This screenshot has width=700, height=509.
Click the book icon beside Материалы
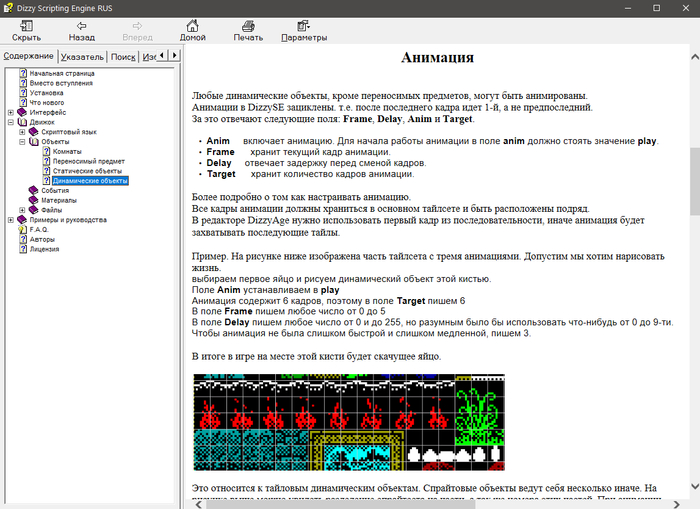34,200
